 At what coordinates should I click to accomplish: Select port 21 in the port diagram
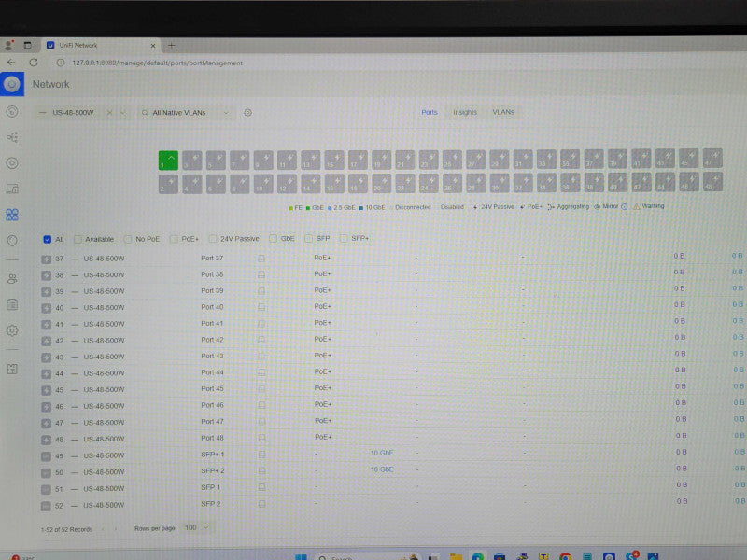[x=405, y=160]
